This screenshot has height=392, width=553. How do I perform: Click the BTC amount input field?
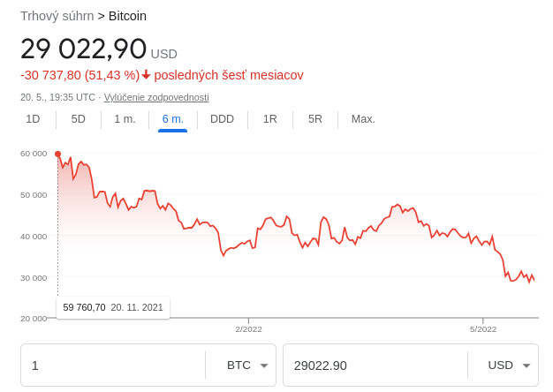click(x=115, y=366)
